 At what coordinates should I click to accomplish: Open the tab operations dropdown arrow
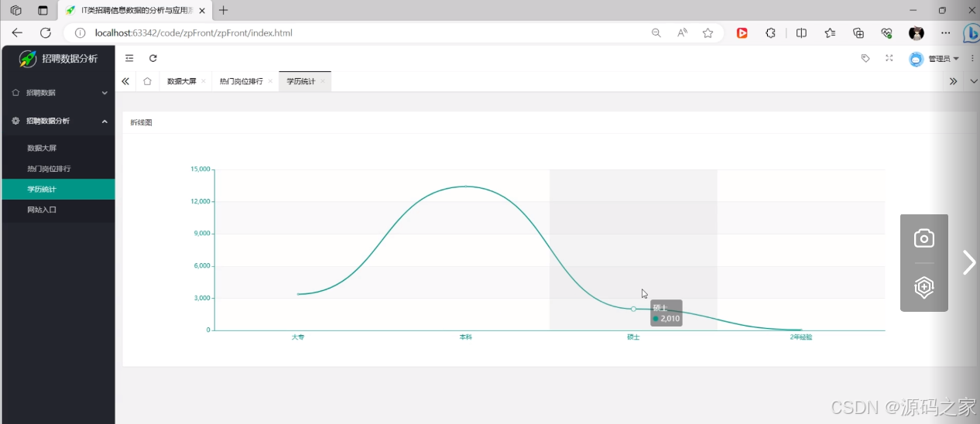[973, 81]
